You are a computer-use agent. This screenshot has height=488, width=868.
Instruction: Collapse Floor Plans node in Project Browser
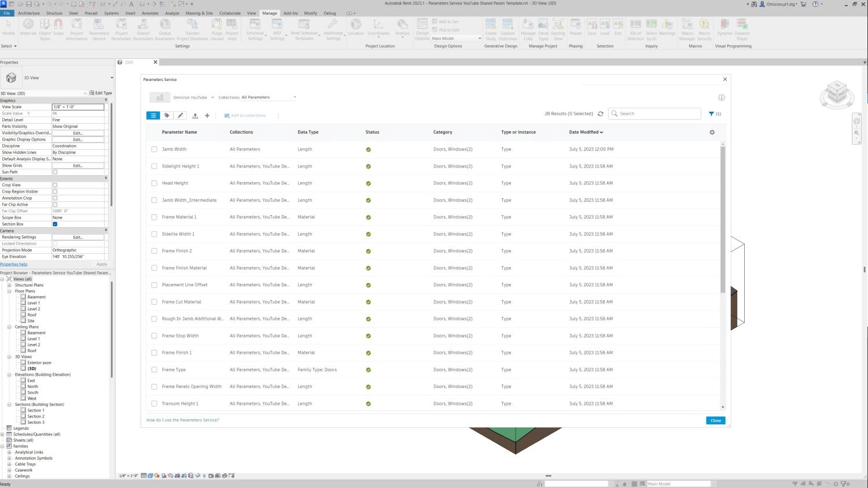tap(9, 291)
